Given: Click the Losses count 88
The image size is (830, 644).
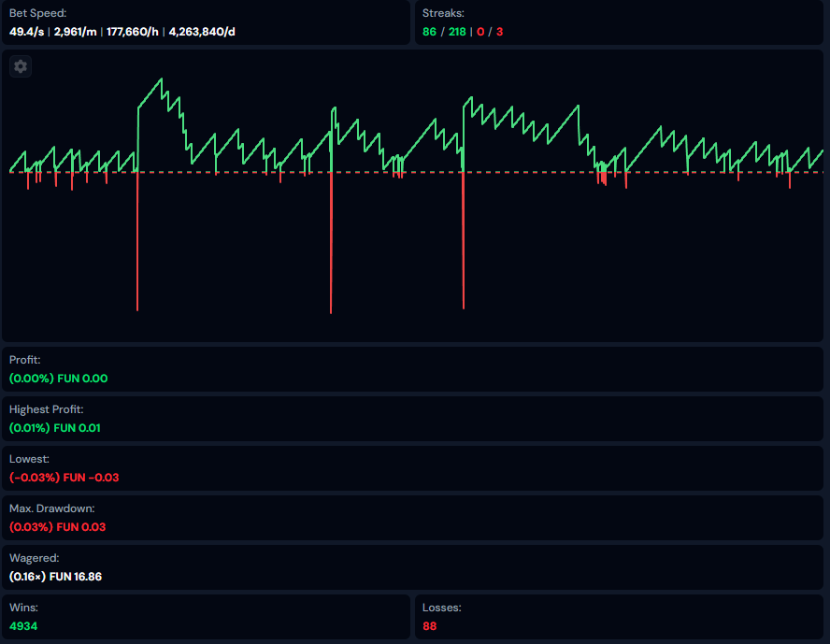Looking at the screenshot, I should tap(429, 626).
